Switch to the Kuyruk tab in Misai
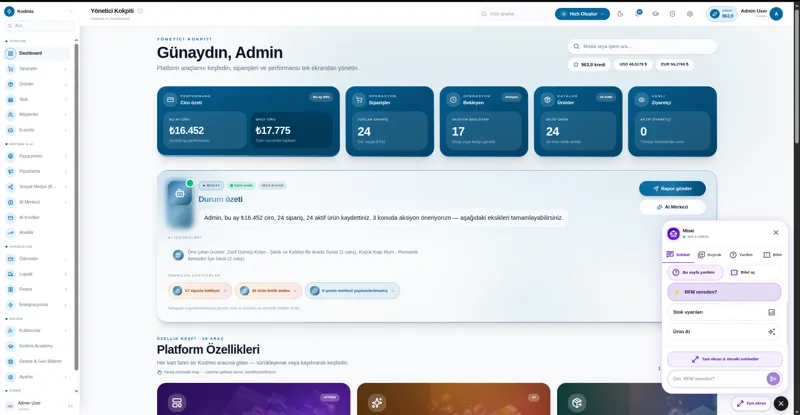The height and width of the screenshot is (415, 800). point(710,255)
